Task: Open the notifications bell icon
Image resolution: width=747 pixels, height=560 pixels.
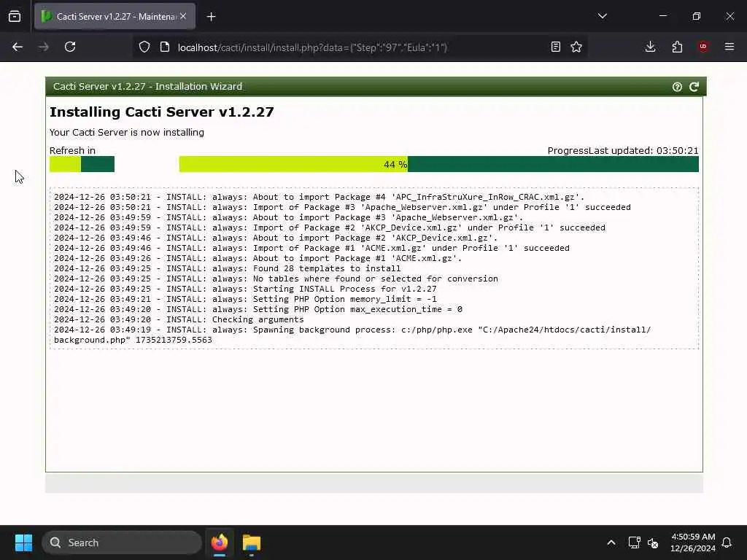Action: (x=727, y=542)
